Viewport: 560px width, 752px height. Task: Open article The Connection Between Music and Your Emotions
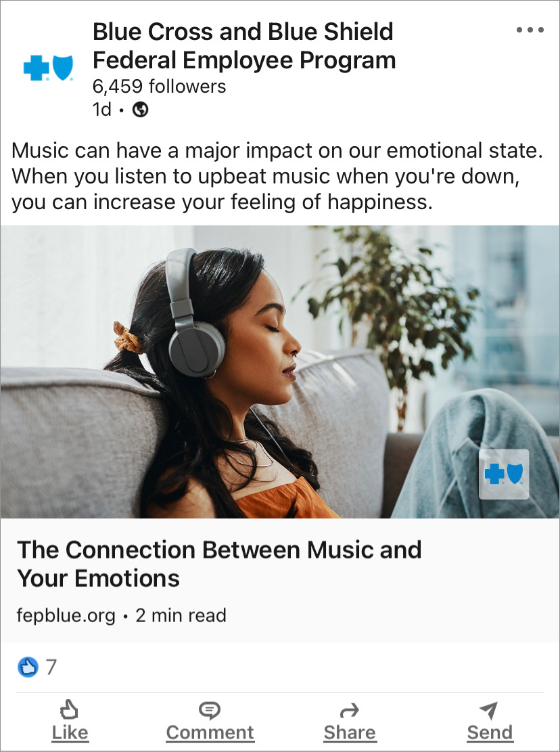click(x=219, y=564)
